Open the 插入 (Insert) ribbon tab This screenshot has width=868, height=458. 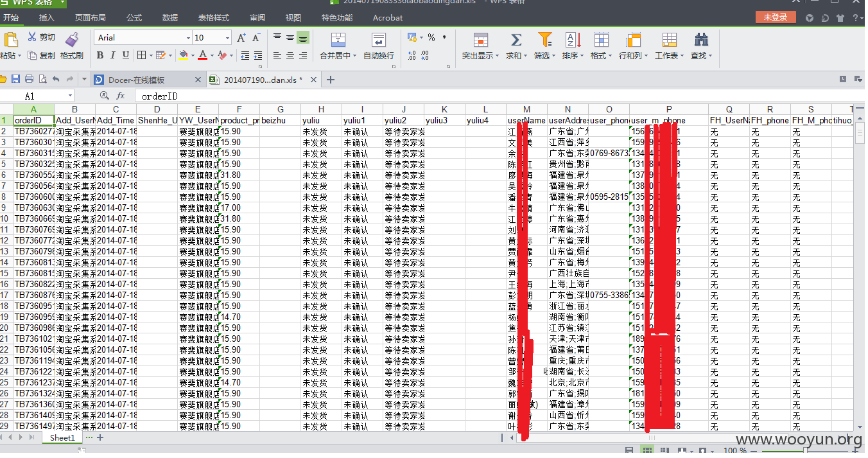click(x=46, y=17)
